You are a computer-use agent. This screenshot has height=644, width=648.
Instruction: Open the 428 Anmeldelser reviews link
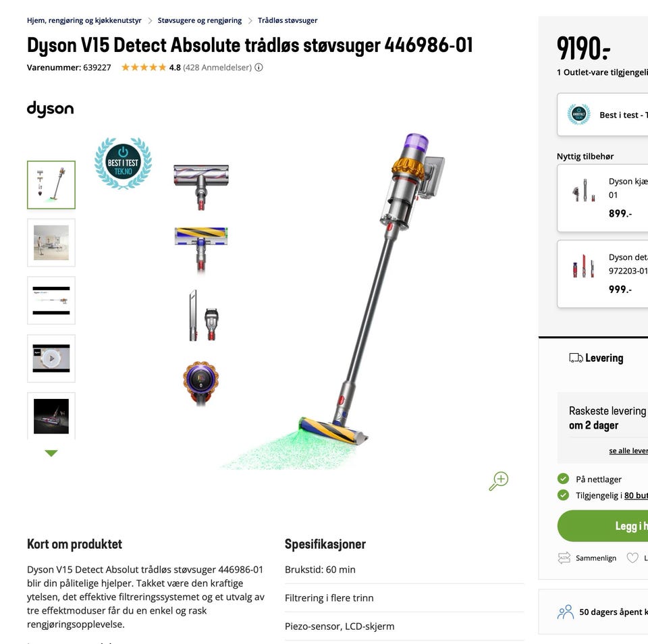coord(217,68)
